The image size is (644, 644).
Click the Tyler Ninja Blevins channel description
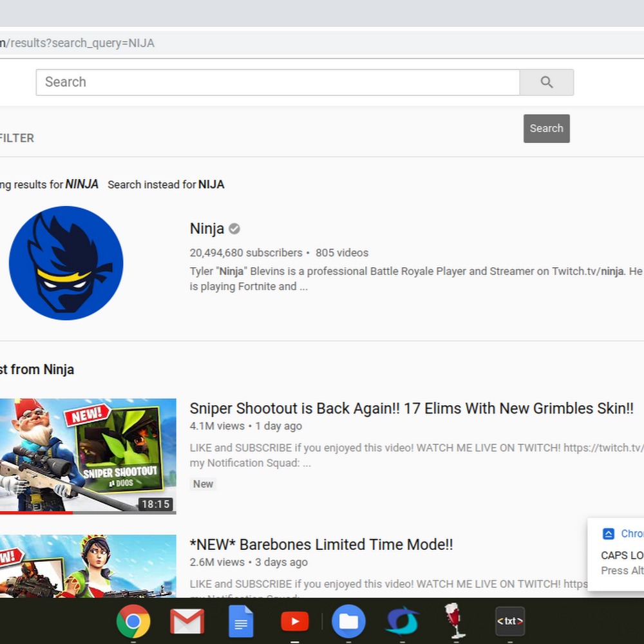pos(416,279)
